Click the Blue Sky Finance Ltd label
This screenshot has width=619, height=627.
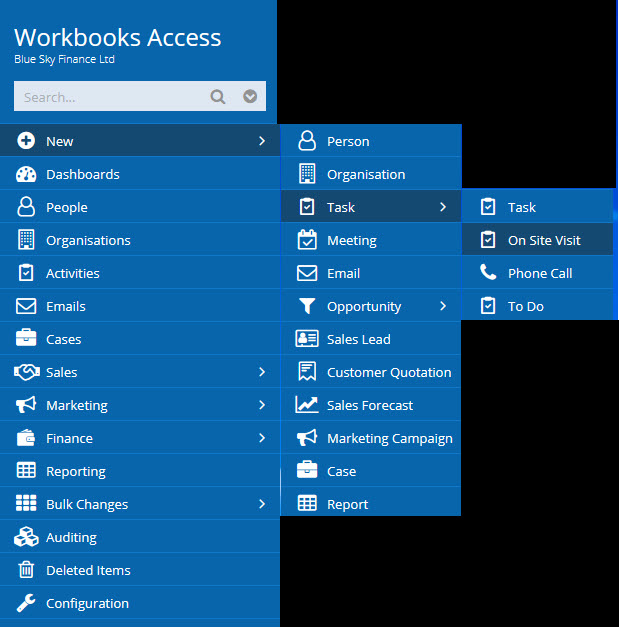click(64, 59)
